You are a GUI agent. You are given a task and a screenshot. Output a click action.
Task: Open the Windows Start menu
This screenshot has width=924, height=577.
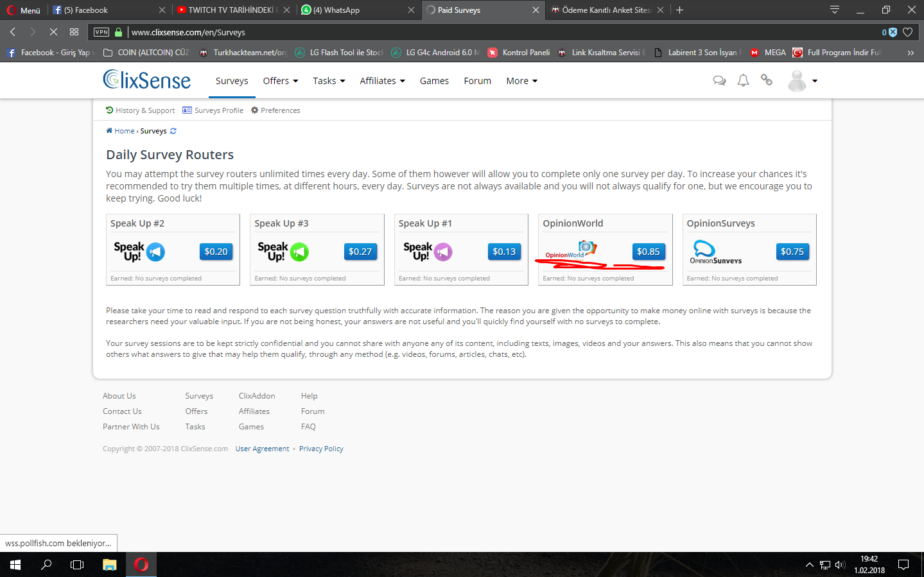tap(15, 565)
